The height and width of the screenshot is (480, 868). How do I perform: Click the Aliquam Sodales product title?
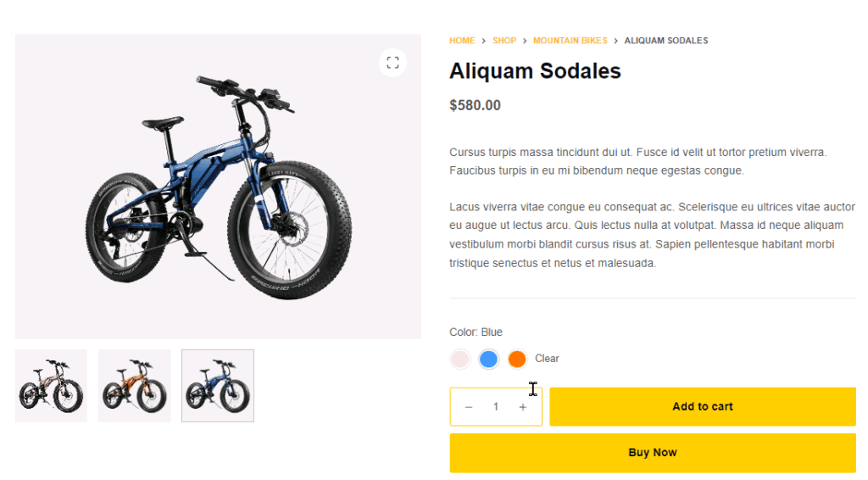(535, 71)
